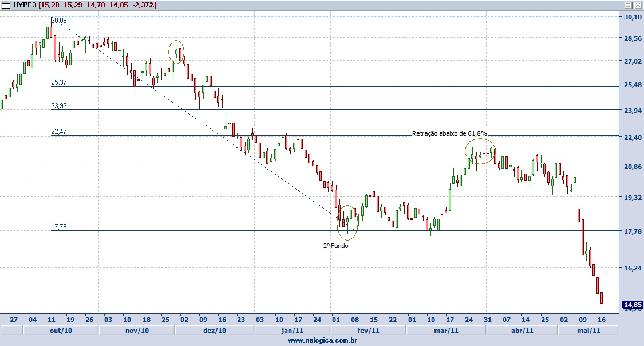Select the 25,37 retracement level label
The height and width of the screenshot is (346, 644).
pos(59,82)
